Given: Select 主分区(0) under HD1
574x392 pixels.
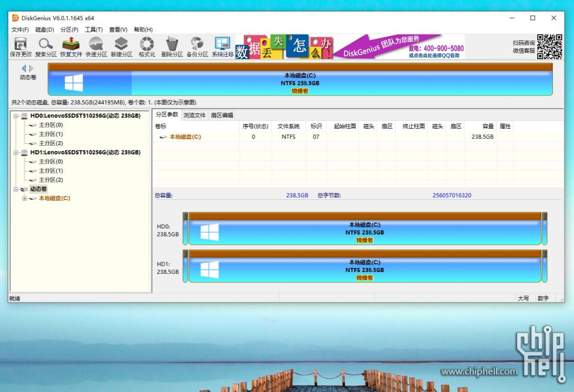Looking at the screenshot, I should (x=51, y=161).
